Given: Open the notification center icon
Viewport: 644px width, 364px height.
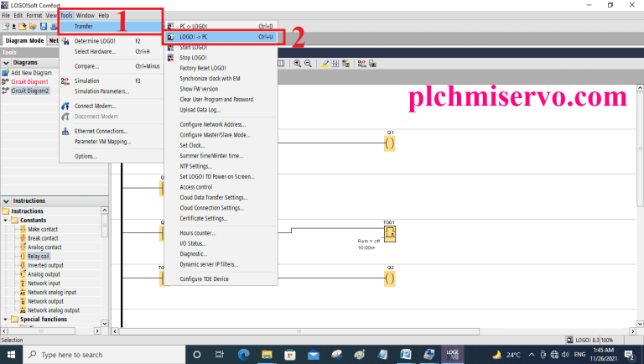Looking at the screenshot, I should pyautogui.click(x=629, y=355).
